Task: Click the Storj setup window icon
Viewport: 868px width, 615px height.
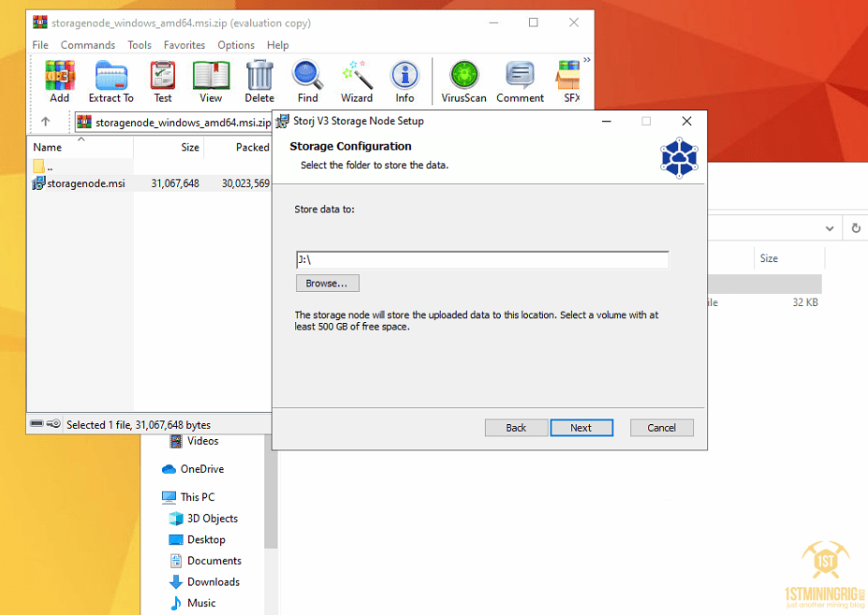Action: pos(283,121)
